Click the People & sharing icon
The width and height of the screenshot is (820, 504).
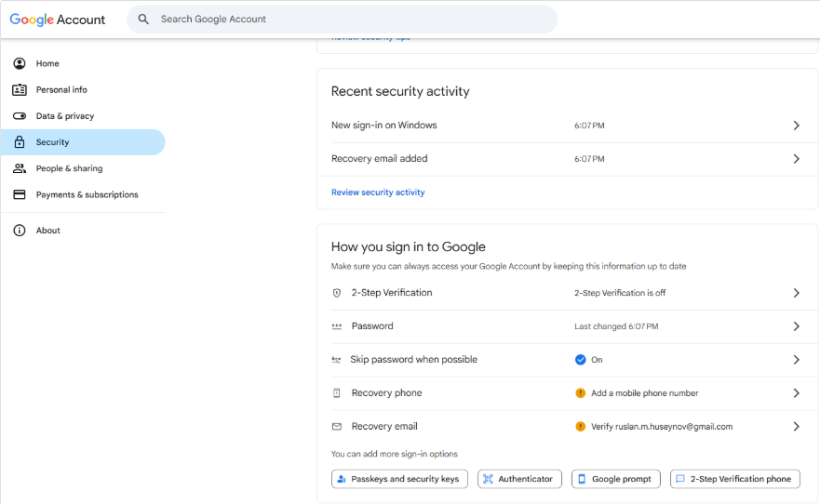(x=20, y=168)
